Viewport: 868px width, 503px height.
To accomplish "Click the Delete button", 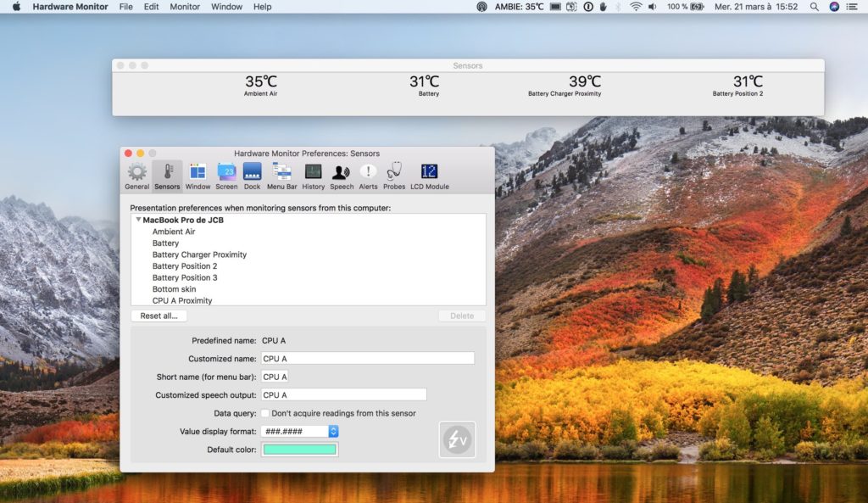I will (462, 316).
